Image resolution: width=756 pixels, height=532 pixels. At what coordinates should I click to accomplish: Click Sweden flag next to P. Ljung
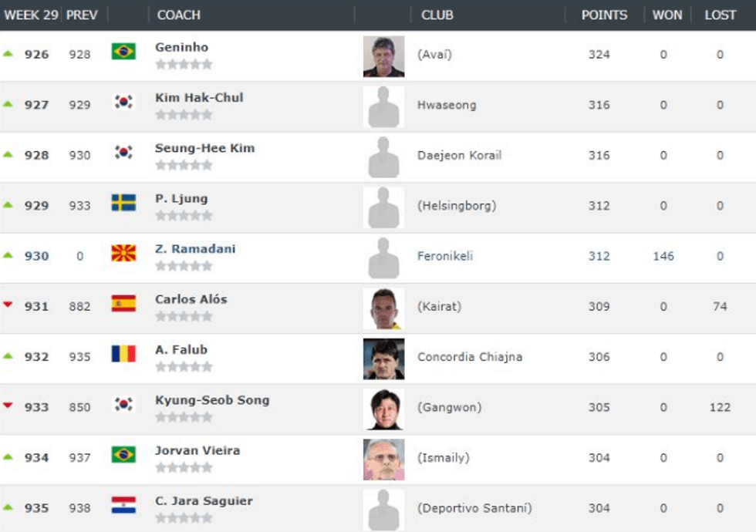click(123, 203)
